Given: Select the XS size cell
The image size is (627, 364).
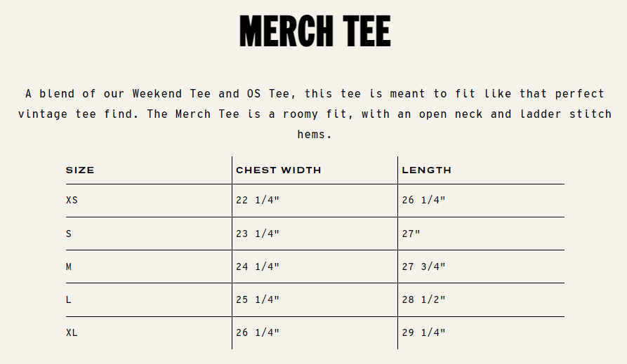Looking at the screenshot, I should (x=72, y=201).
